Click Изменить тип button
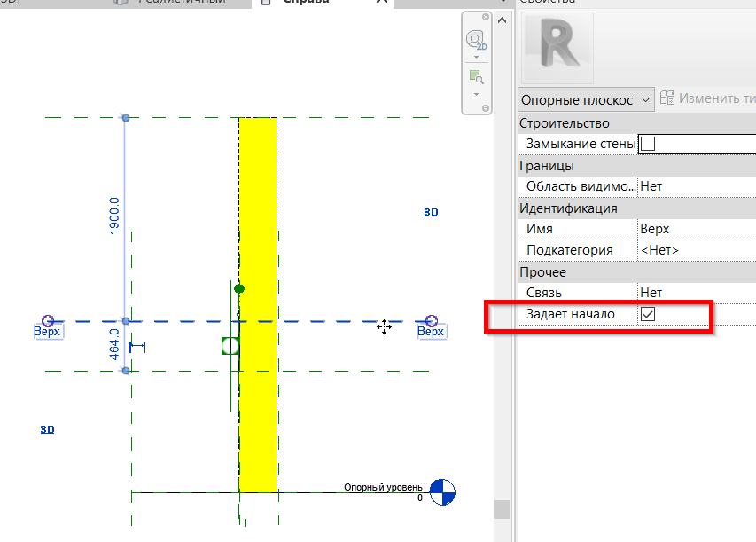 (x=707, y=98)
